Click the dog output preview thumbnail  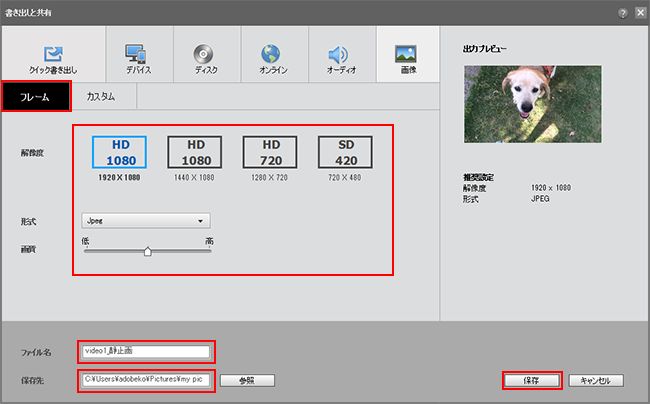pos(533,104)
